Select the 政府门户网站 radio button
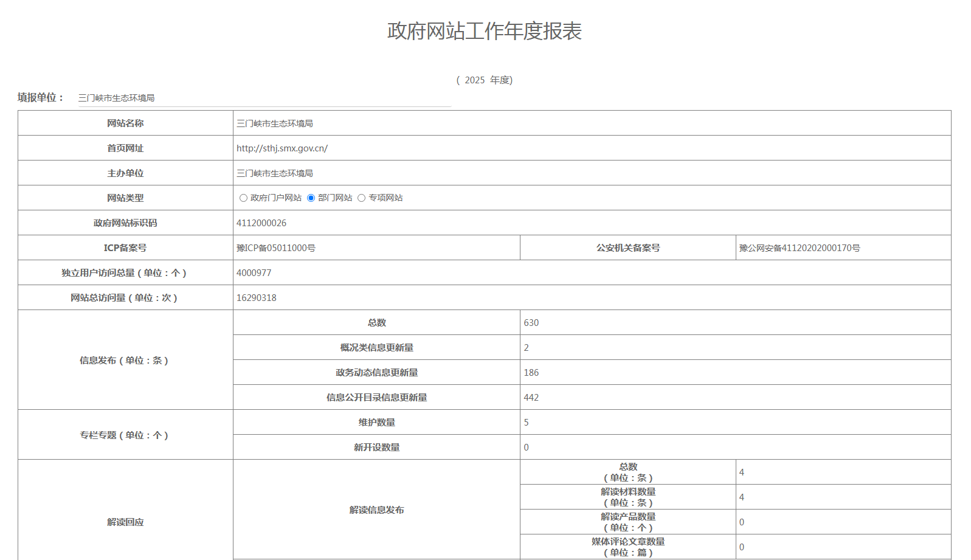 coord(244,198)
